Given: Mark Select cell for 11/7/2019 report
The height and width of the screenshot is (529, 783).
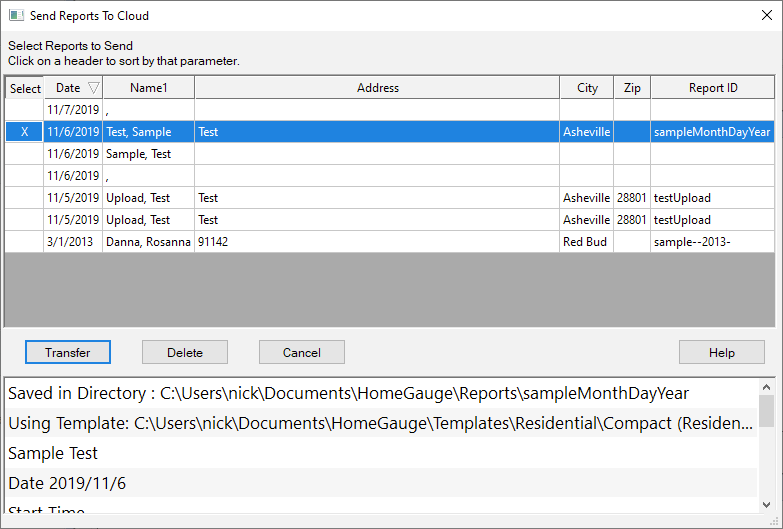Looking at the screenshot, I should coord(24,110).
